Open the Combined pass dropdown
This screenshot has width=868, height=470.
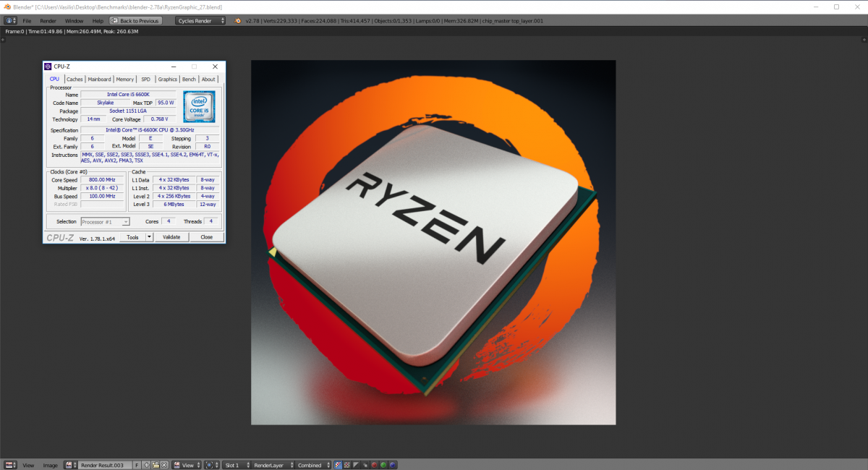[313, 465]
